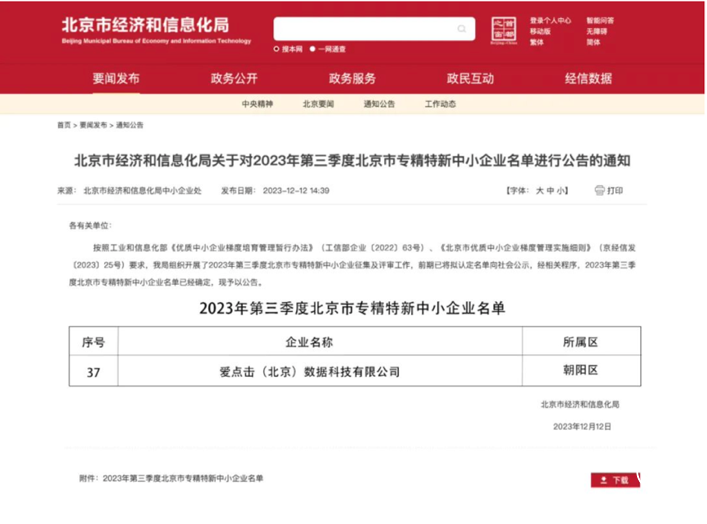Image resolution: width=707 pixels, height=524 pixels.
Task: Go to the 工作动态 sub-tab
Action: [440, 104]
